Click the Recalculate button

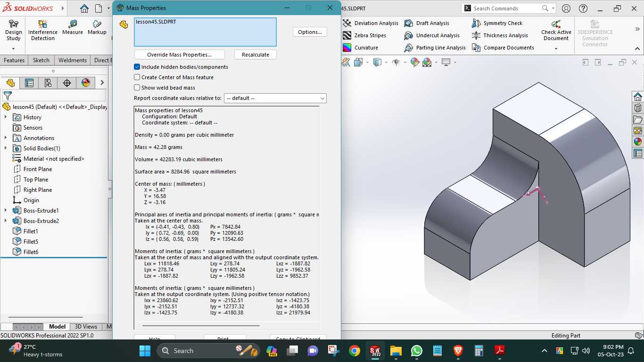pos(256,55)
